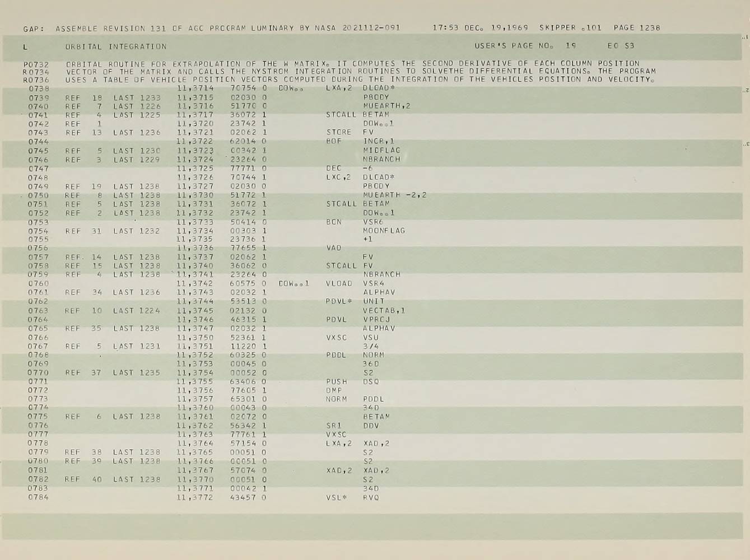
Task: Select operand 'MUEARTH,2'
Action: pyautogui.click(x=386, y=106)
